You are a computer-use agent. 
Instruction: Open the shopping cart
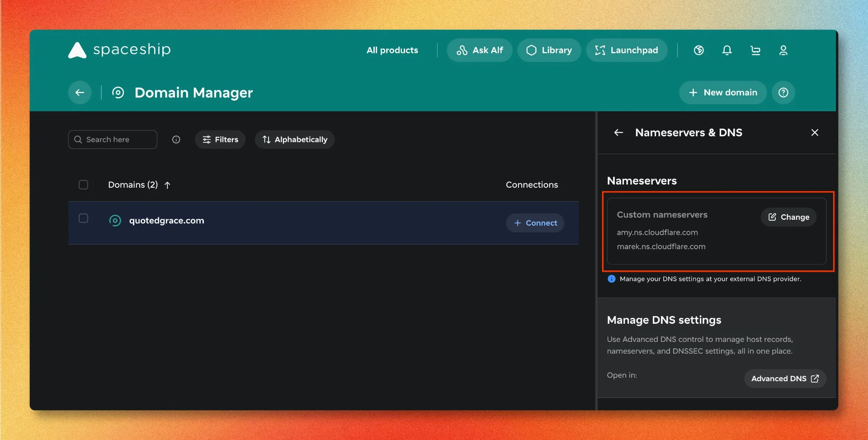pyautogui.click(x=755, y=50)
